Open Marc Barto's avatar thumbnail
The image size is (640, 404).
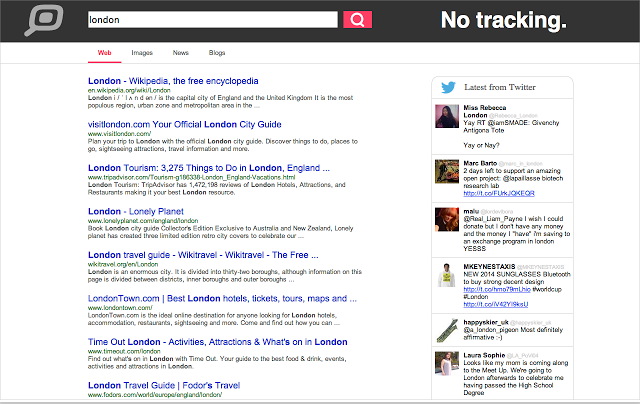pos(447,171)
